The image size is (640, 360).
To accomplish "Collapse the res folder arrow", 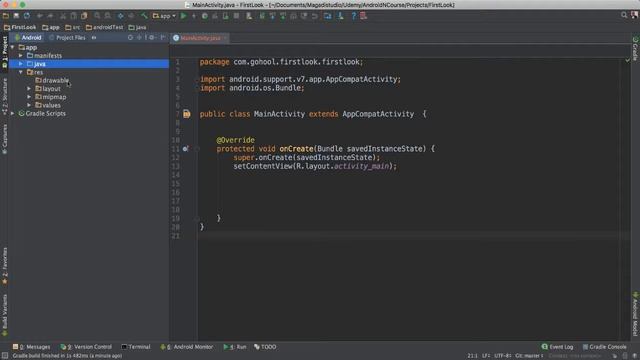I will [21, 72].
